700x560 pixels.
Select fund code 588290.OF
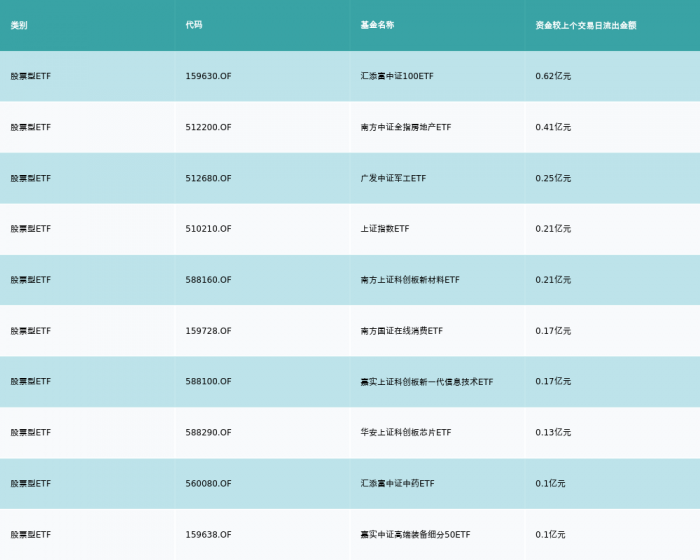tap(208, 432)
